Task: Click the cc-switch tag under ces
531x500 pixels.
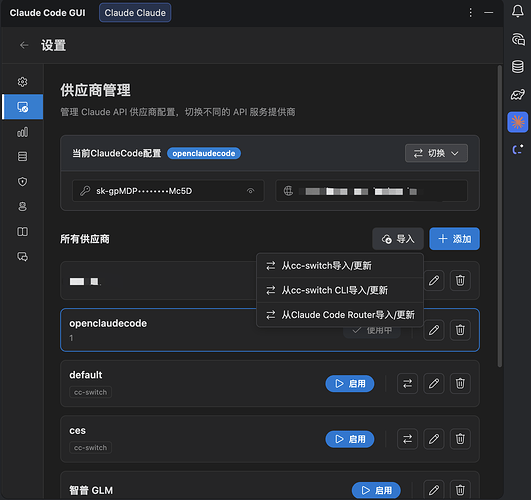Action: [90, 447]
